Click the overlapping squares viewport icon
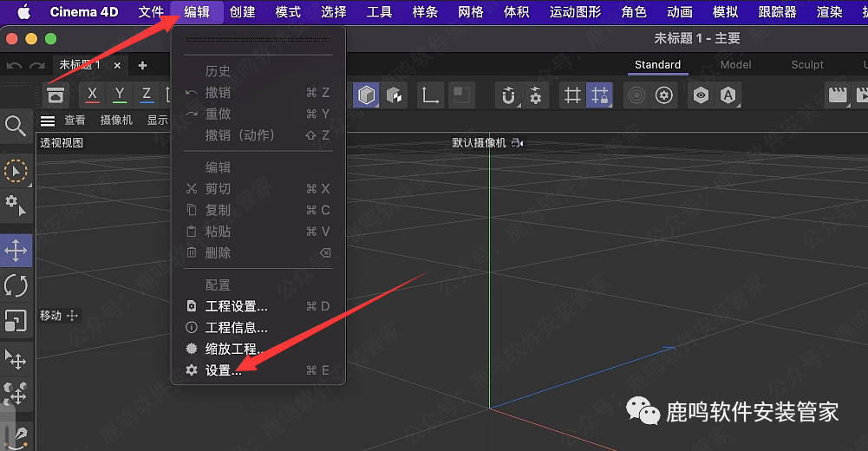 (461, 95)
